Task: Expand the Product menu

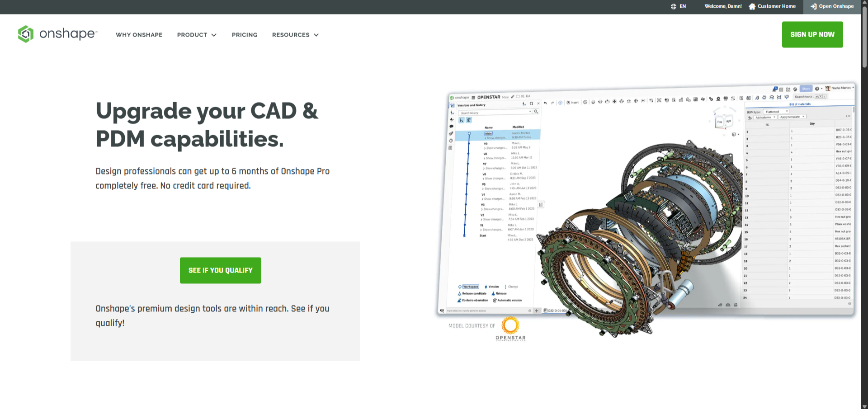Action: point(197,35)
